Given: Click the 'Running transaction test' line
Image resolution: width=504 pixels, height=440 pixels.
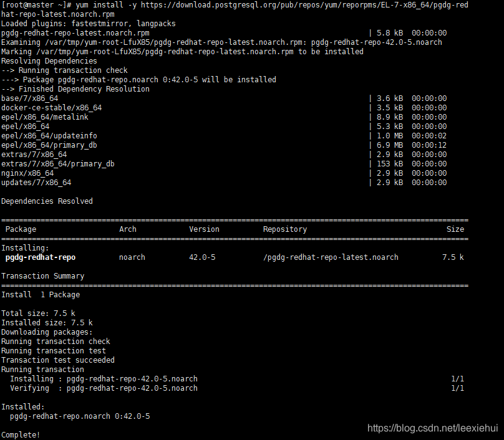Looking at the screenshot, I should point(54,351).
